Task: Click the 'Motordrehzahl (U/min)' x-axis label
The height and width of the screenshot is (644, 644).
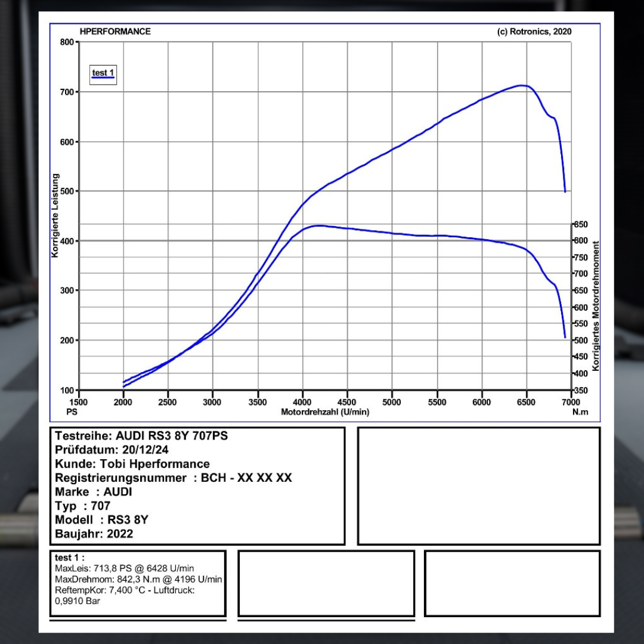Action: tap(325, 412)
